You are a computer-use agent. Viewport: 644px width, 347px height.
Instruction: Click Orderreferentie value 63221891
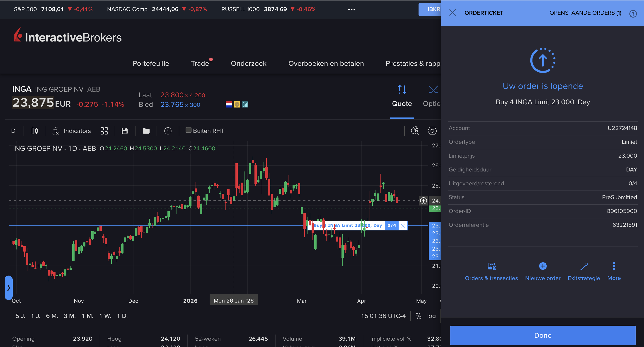(x=625, y=225)
